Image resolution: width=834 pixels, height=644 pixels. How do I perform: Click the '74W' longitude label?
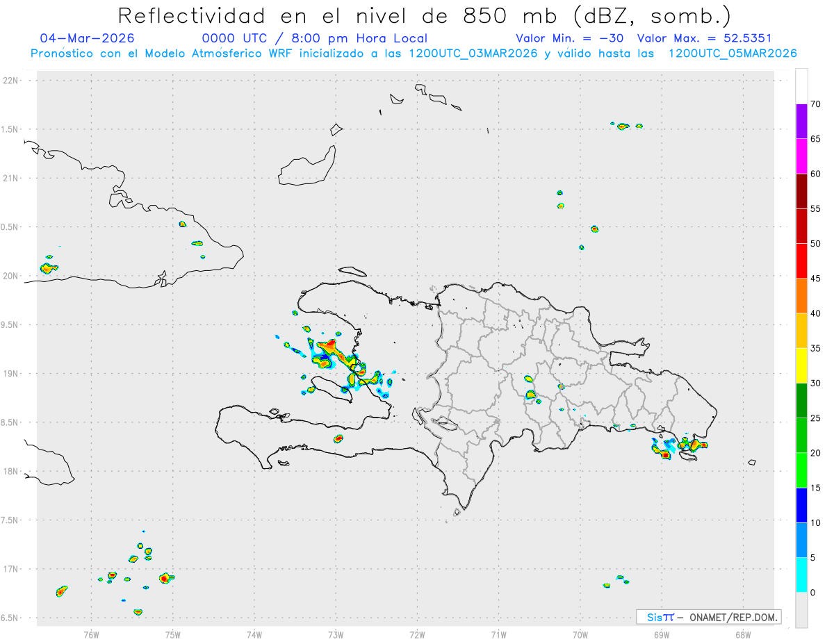(254, 634)
